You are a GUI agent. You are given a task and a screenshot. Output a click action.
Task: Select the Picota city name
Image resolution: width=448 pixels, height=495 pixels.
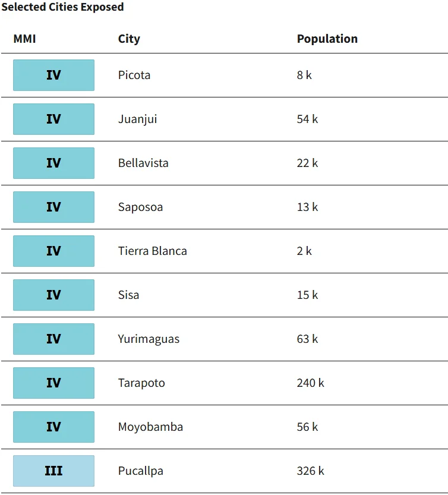tap(134, 75)
